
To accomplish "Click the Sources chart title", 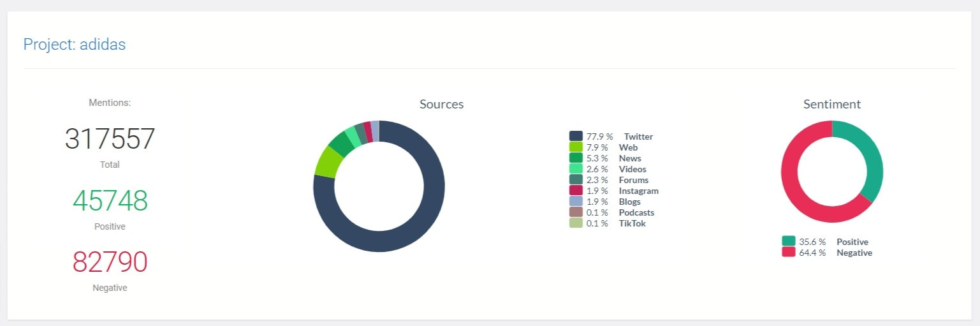I will (441, 104).
